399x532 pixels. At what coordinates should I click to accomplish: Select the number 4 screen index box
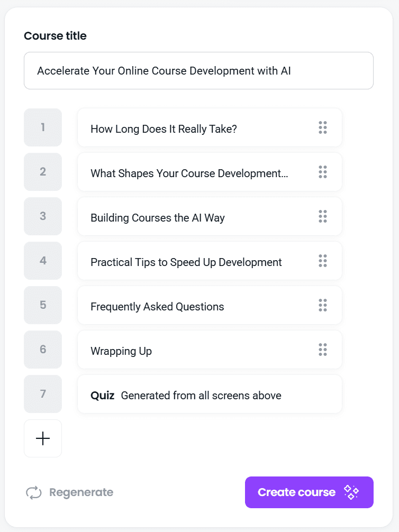[x=43, y=261]
